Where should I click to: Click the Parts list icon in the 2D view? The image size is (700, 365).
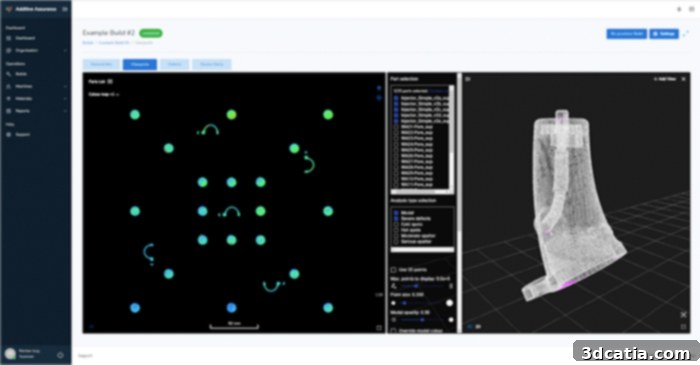[x=110, y=82]
